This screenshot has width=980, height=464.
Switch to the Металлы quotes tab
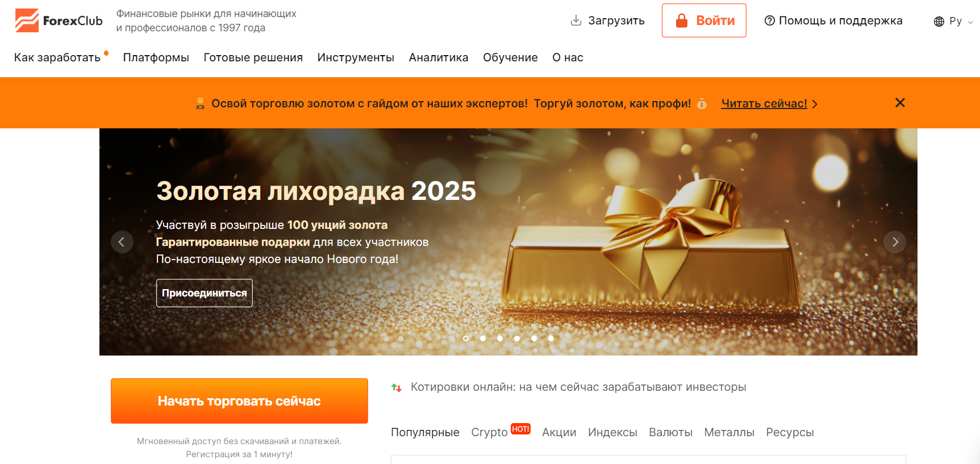(729, 432)
